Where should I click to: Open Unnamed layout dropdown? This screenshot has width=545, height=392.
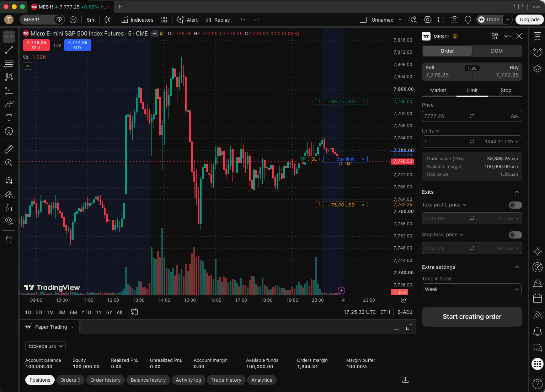[400, 20]
